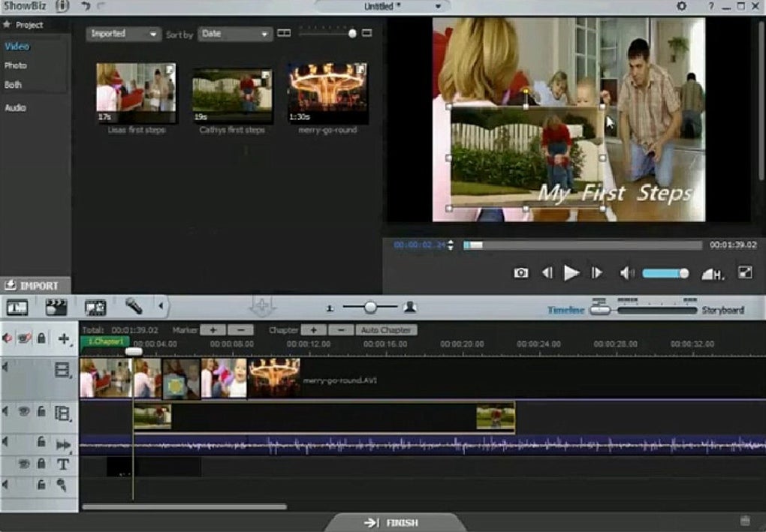Open the effects filmstrip icon

[x=95, y=308]
